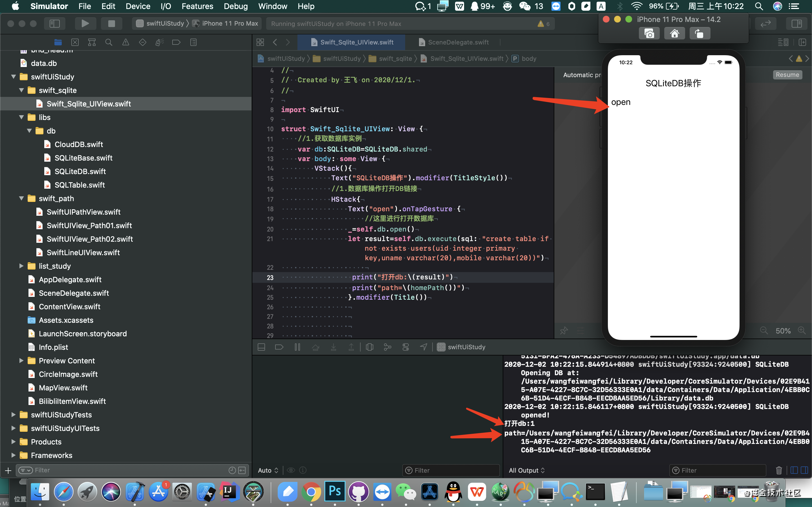Screen dimensions: 812x507
Task: Click the Run play button in toolbar
Action: pyautogui.click(x=85, y=23)
